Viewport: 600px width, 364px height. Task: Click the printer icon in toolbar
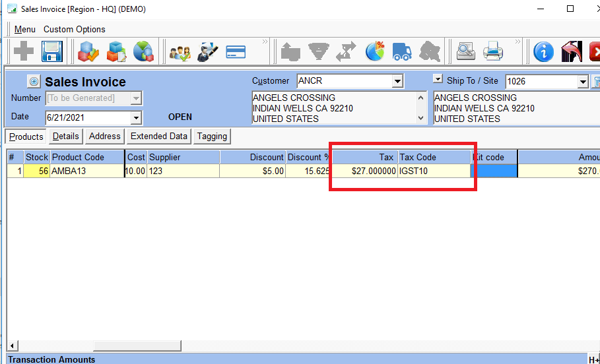click(494, 51)
